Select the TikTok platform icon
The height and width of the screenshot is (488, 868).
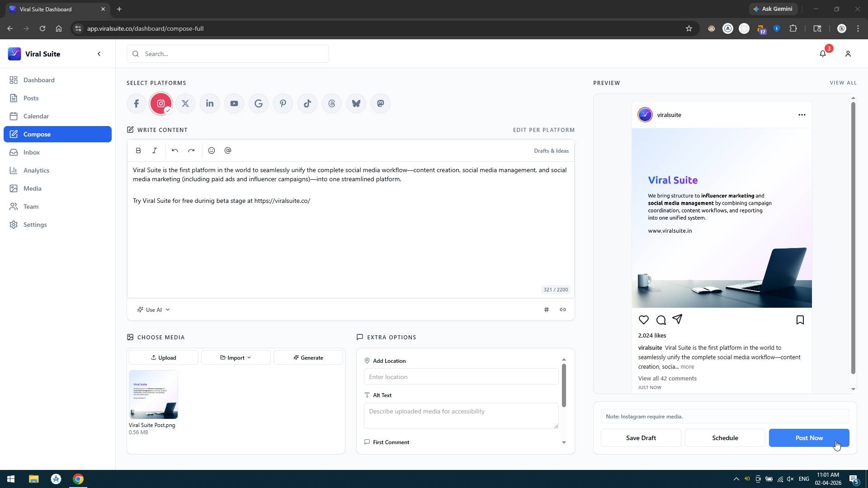[x=307, y=103]
